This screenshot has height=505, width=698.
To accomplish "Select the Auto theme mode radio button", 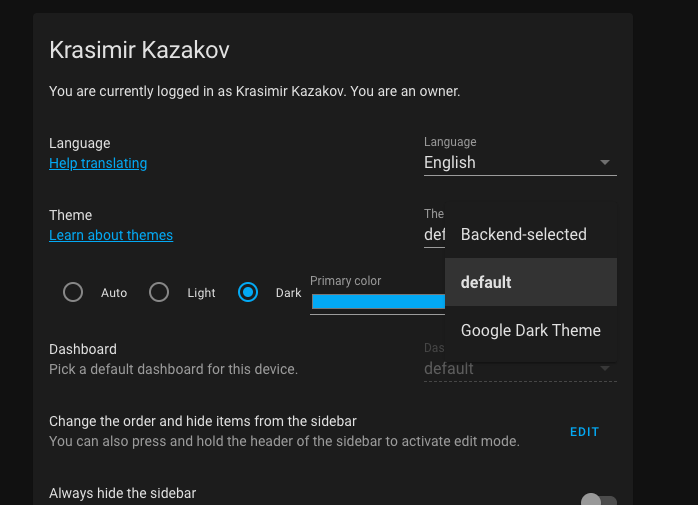I will [x=73, y=293].
